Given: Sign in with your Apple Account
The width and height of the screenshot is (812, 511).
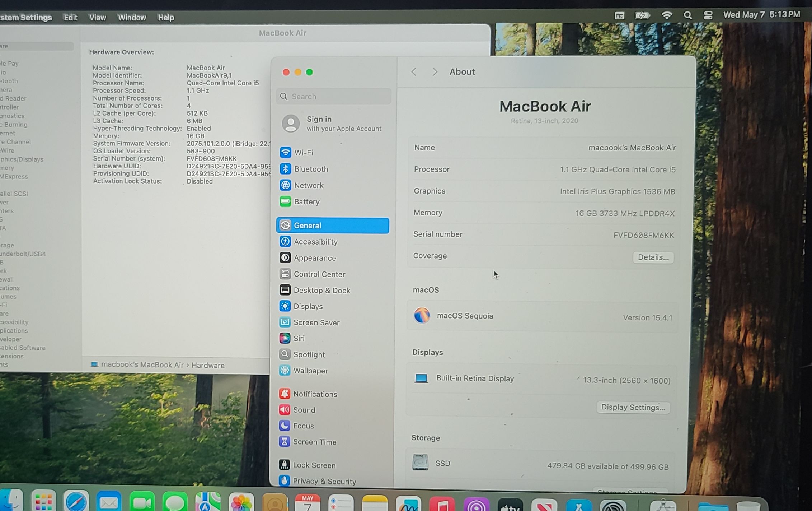Looking at the screenshot, I should point(332,124).
